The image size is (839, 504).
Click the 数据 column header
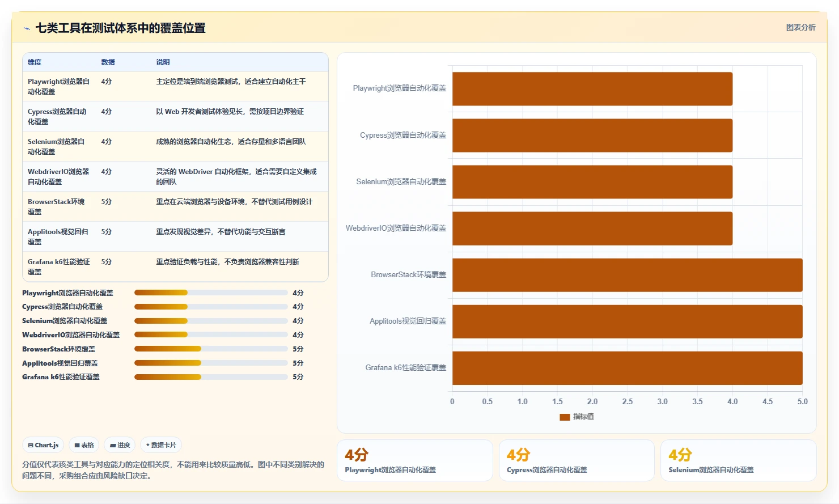(x=108, y=62)
